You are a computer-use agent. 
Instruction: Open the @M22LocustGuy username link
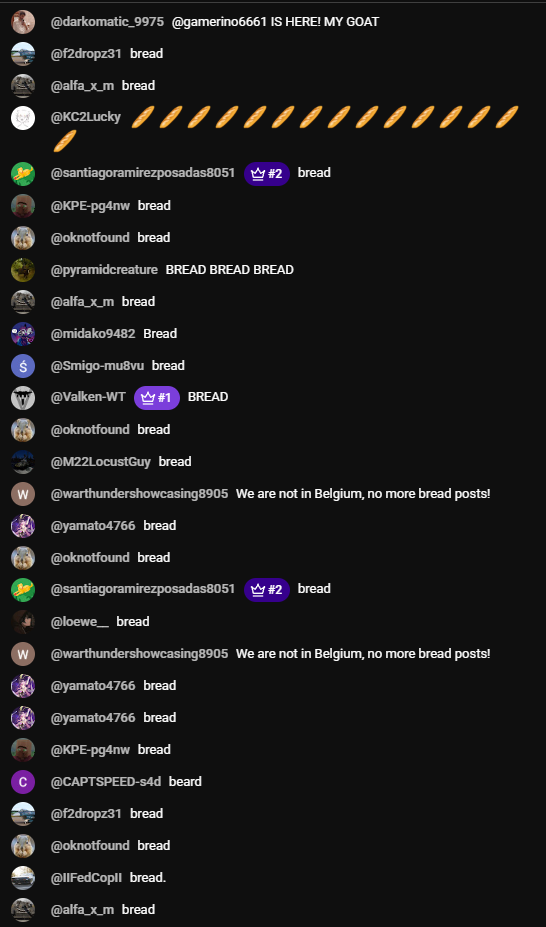100,461
